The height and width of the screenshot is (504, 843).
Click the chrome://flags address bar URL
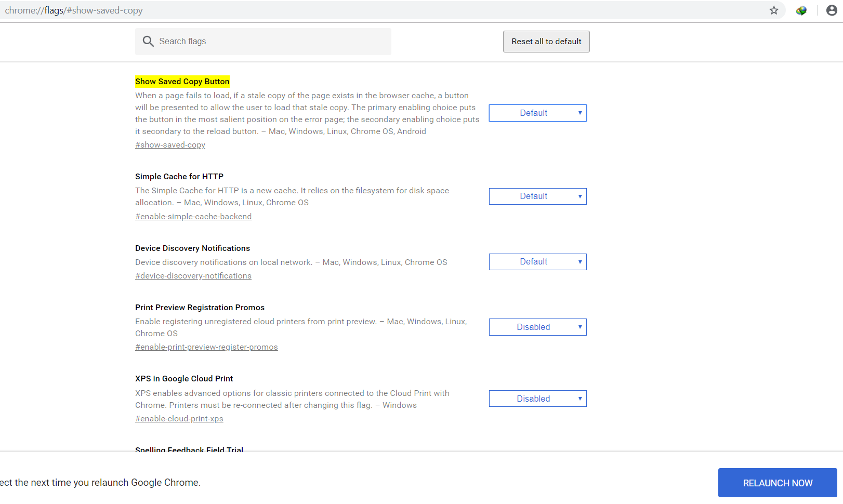coord(74,10)
